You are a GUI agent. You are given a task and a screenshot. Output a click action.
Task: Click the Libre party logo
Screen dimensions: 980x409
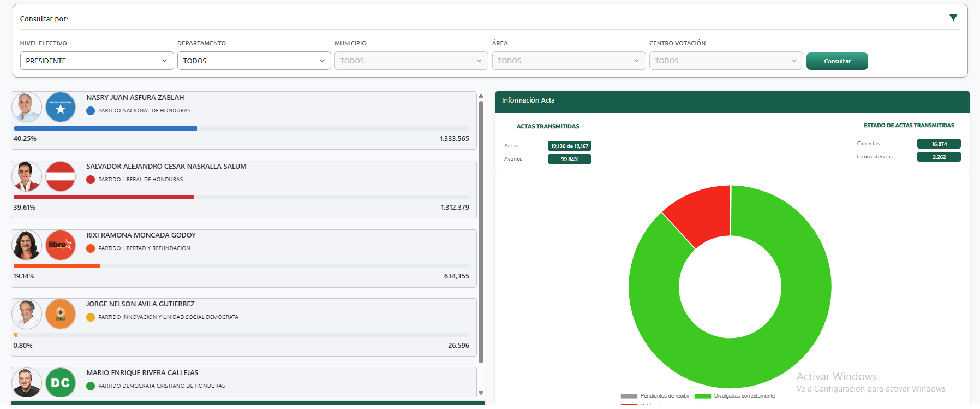[61, 245]
